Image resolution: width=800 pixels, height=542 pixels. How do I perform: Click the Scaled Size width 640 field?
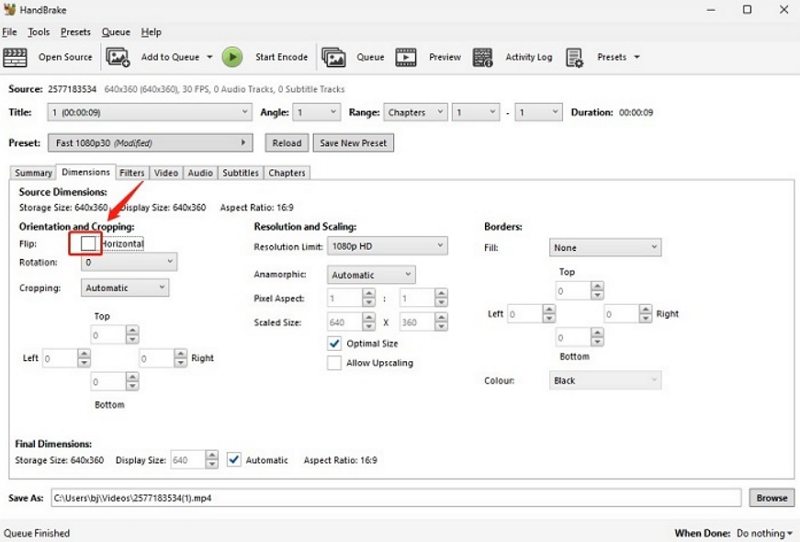[x=344, y=323]
